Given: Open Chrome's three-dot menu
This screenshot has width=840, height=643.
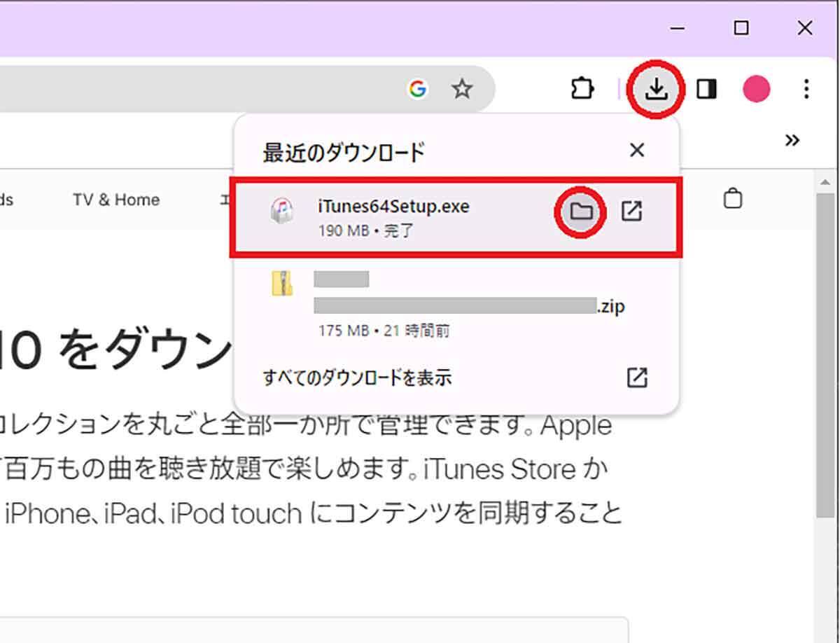Looking at the screenshot, I should tap(806, 89).
